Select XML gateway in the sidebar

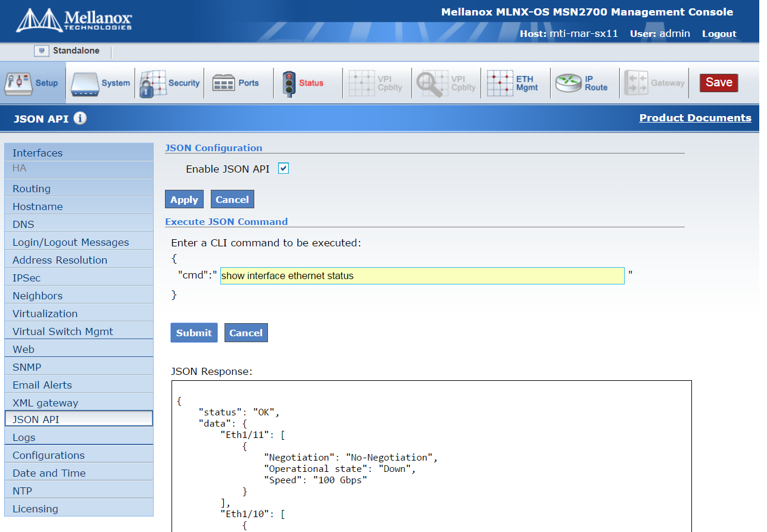(x=79, y=403)
